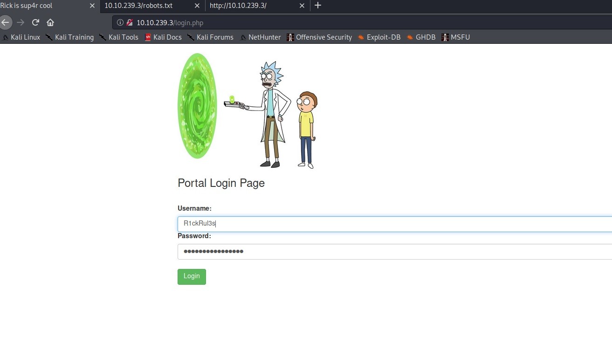Screen dimensions: 612x364
Task: Go to the browser home page
Action: pyautogui.click(x=50, y=22)
